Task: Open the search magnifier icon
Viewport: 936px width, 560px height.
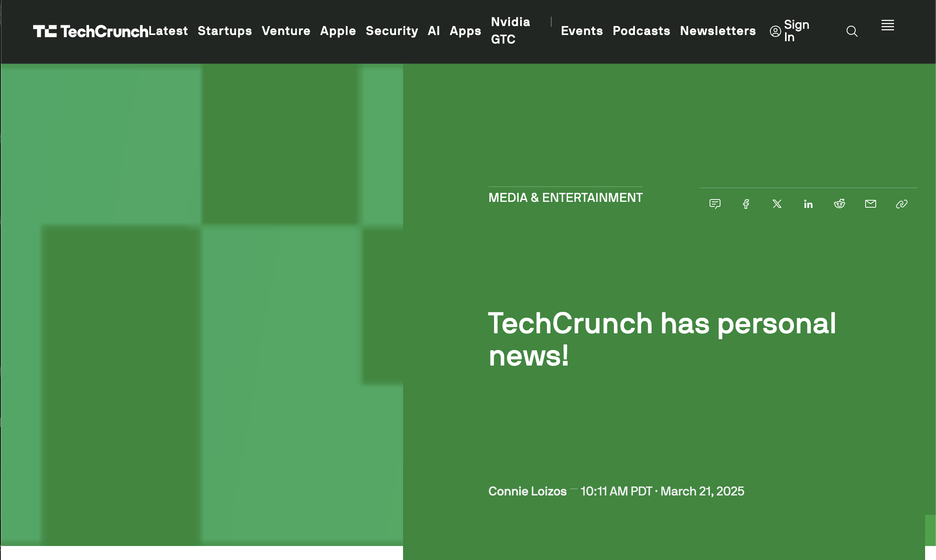Action: (x=852, y=31)
